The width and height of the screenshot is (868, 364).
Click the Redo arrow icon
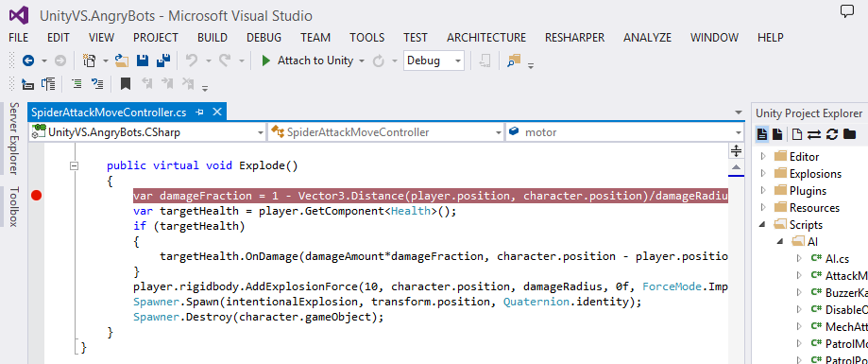pyautogui.click(x=224, y=61)
